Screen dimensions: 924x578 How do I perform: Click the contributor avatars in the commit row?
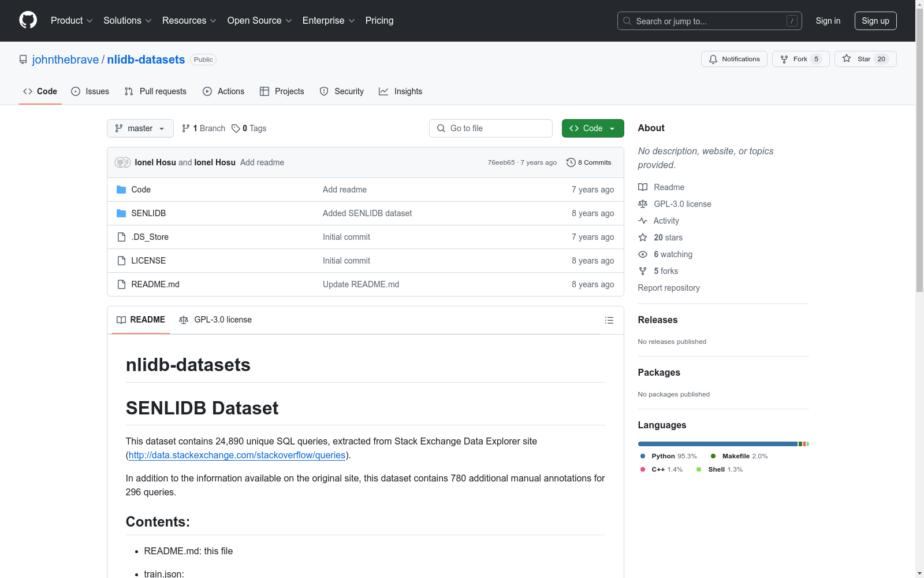coord(122,162)
